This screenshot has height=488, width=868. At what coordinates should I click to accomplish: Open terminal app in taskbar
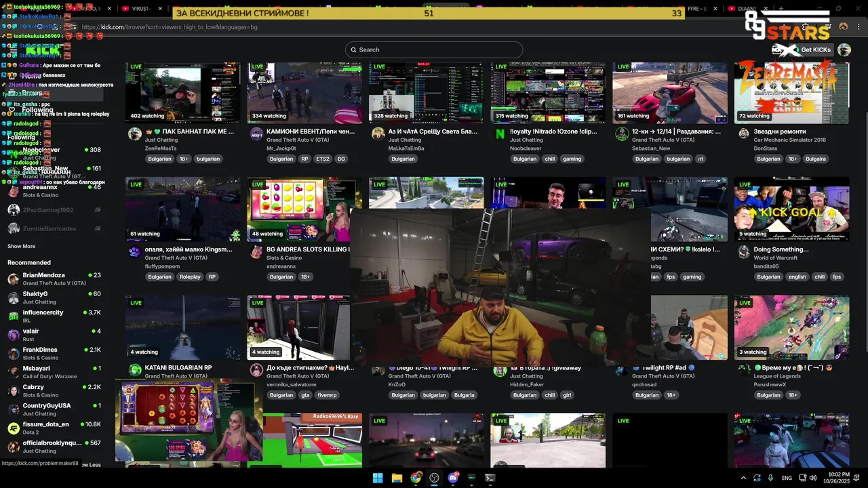point(490,478)
